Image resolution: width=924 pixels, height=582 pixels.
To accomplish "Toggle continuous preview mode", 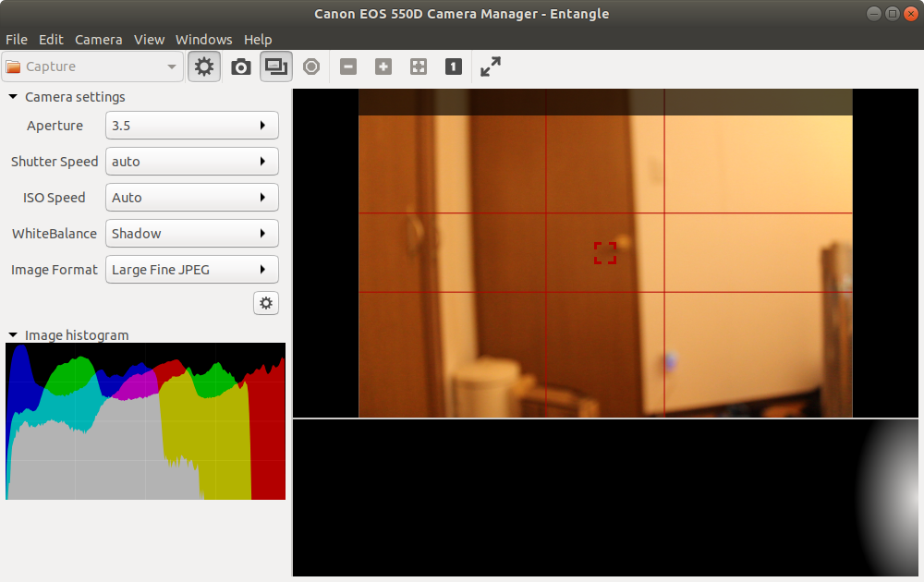I will pyautogui.click(x=276, y=67).
